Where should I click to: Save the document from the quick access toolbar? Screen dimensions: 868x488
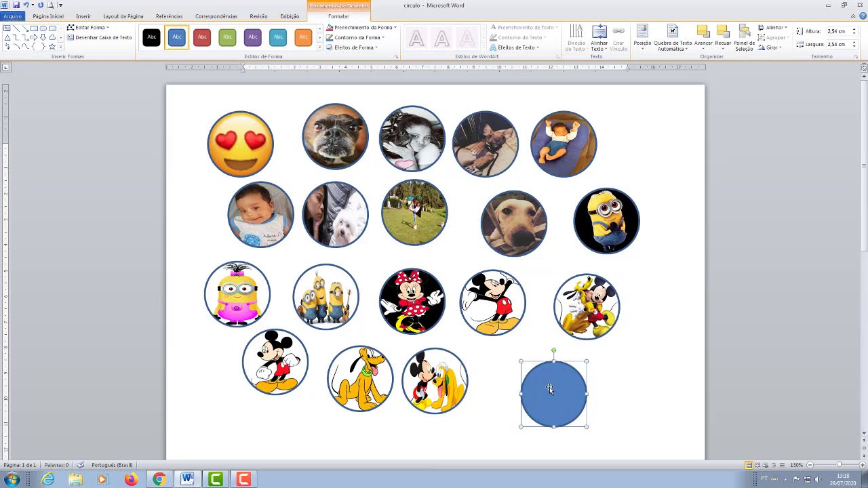point(16,5)
